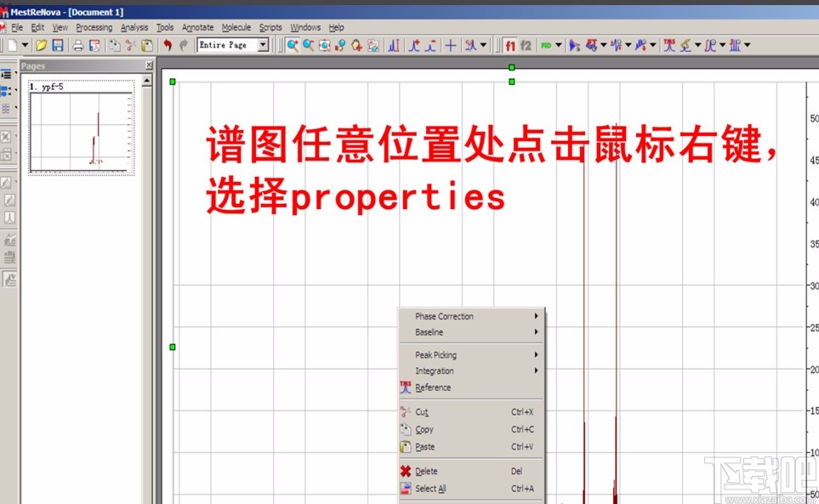Select Copy in the context menu

[x=472, y=429]
